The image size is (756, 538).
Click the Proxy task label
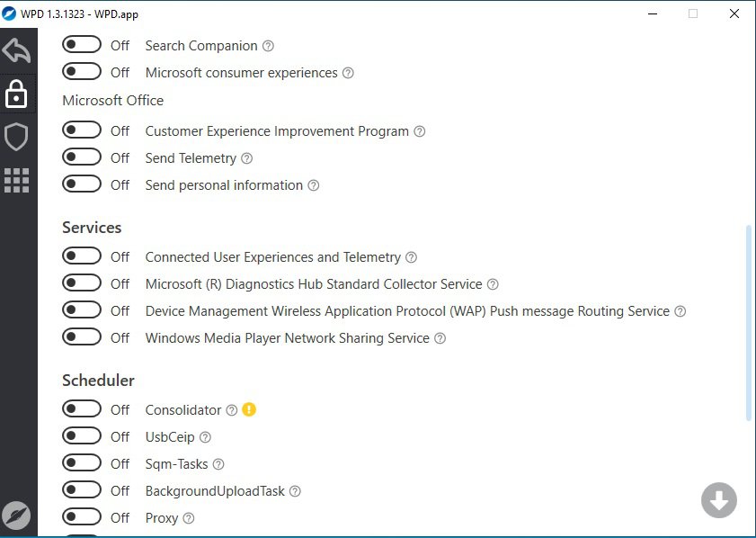coord(162,518)
